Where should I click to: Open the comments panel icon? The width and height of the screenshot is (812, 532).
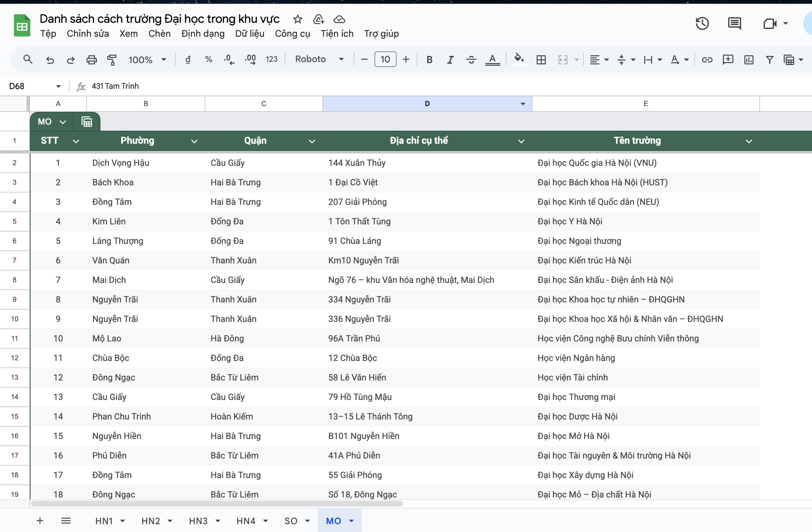(734, 23)
